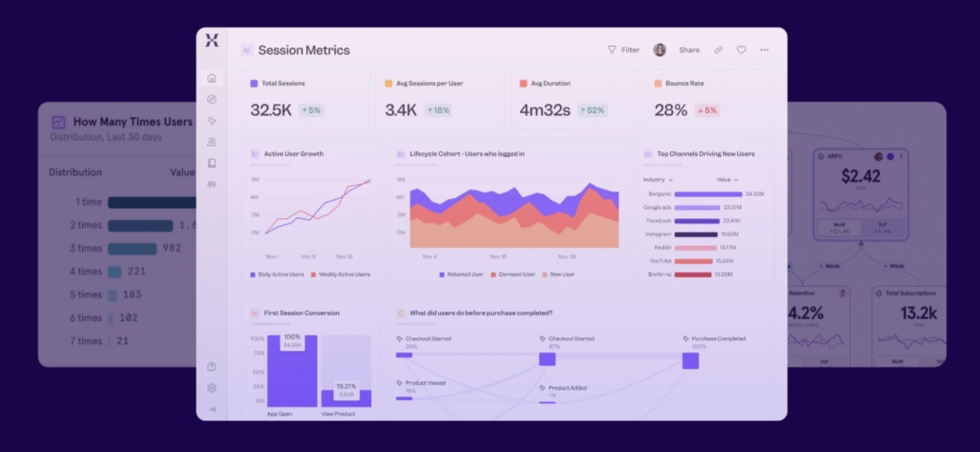Click the 18% Avg Sessions change badge
The height and width of the screenshot is (452, 980).
point(438,110)
